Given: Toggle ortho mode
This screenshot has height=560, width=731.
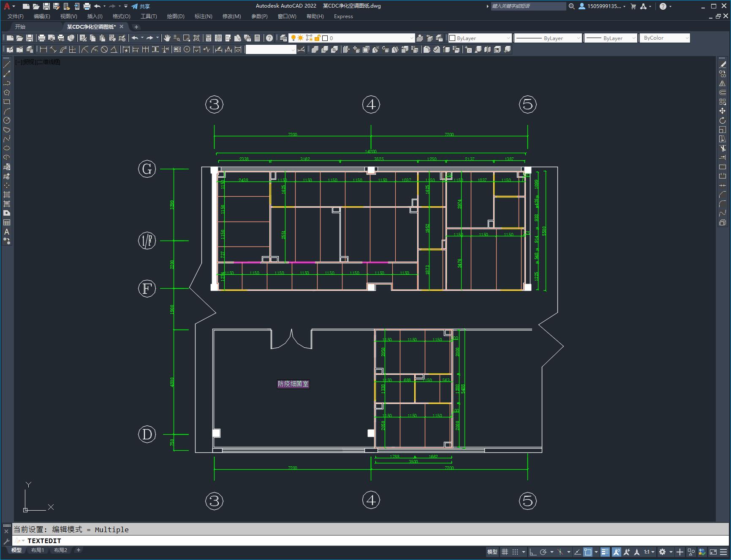Looking at the screenshot, I should (533, 552).
